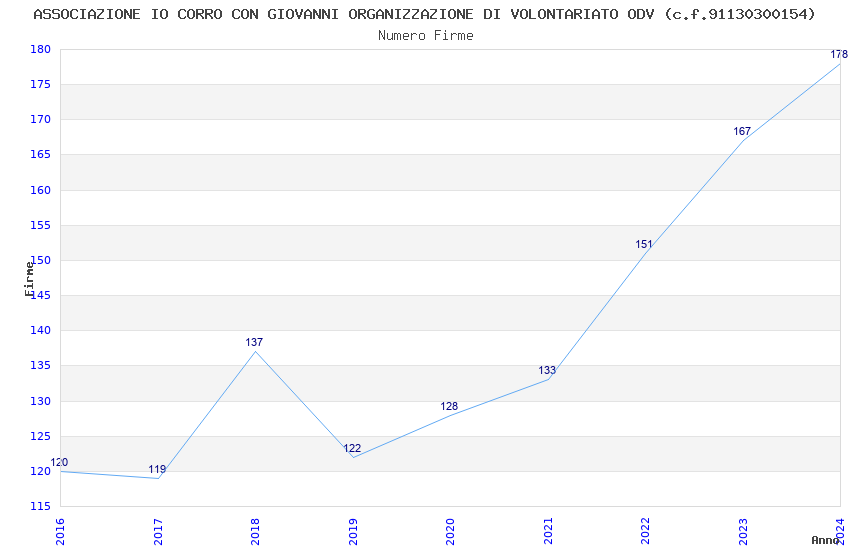The height and width of the screenshot is (550, 850).
Task: Click y-axis value 125
Action: [x=41, y=436]
